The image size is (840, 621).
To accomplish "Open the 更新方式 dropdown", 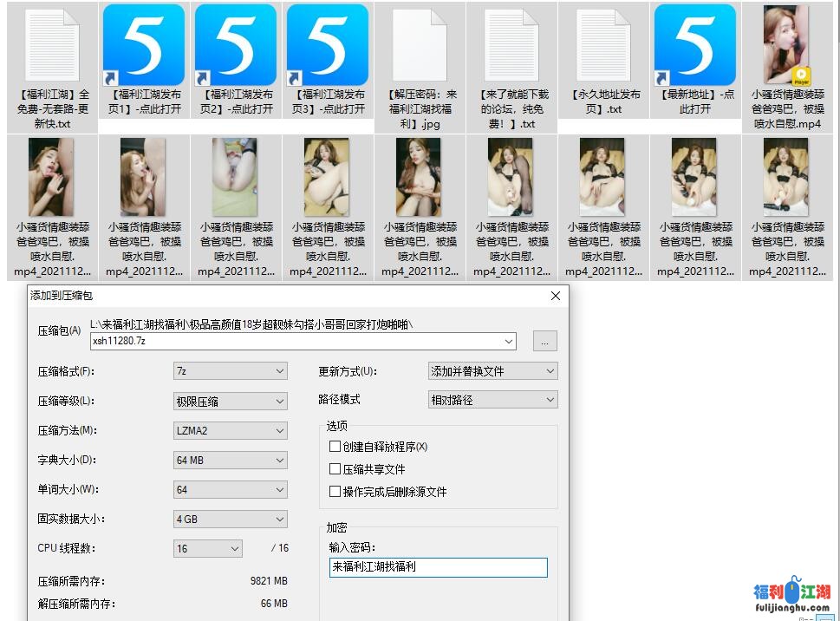I will pos(493,371).
